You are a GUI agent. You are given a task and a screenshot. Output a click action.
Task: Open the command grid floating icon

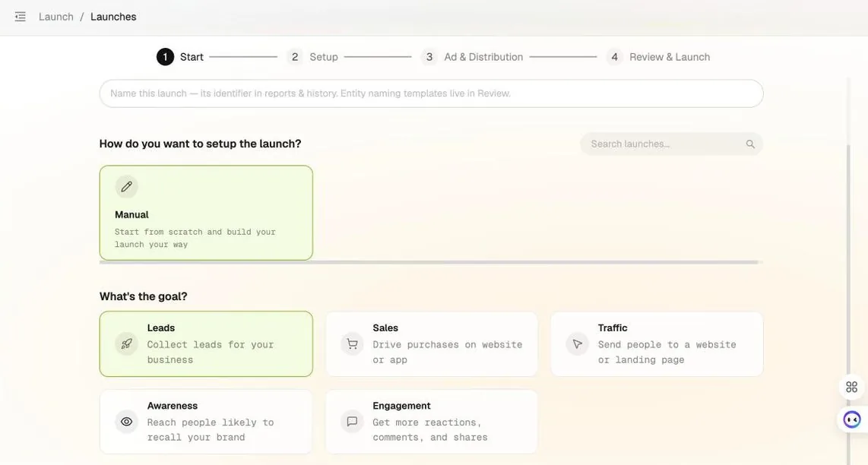pyautogui.click(x=852, y=387)
